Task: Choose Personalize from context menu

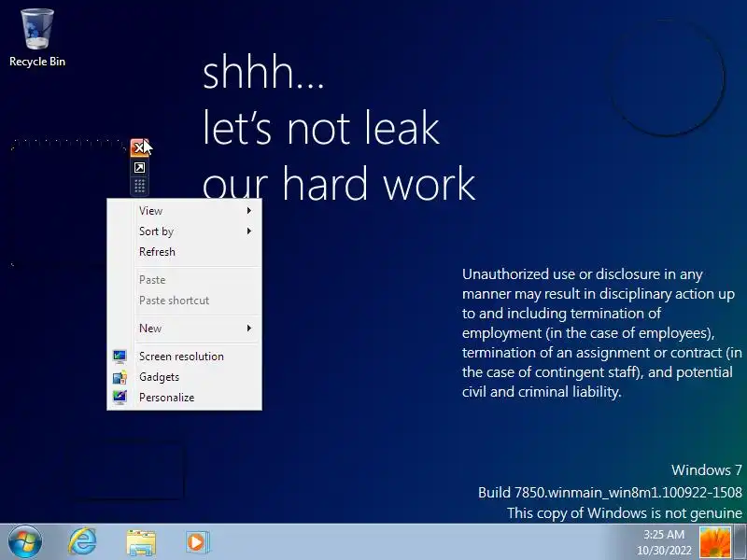Action: tap(184, 398)
